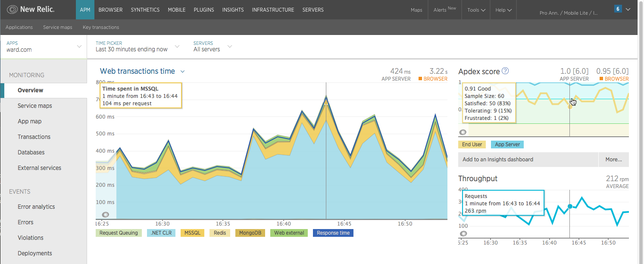The height and width of the screenshot is (264, 644).
Task: Toggle .NET CLR legend series
Action: coord(161,233)
